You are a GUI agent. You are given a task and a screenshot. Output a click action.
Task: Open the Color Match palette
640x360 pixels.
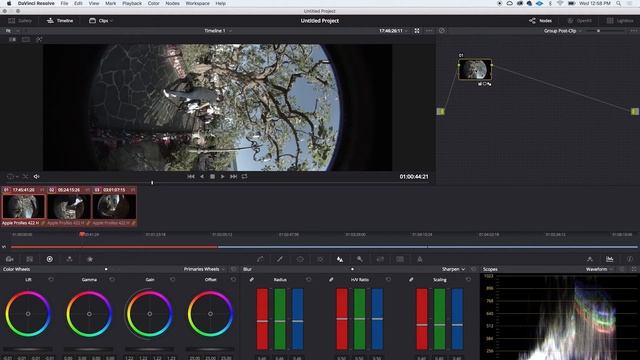pyautogui.click(x=29, y=259)
